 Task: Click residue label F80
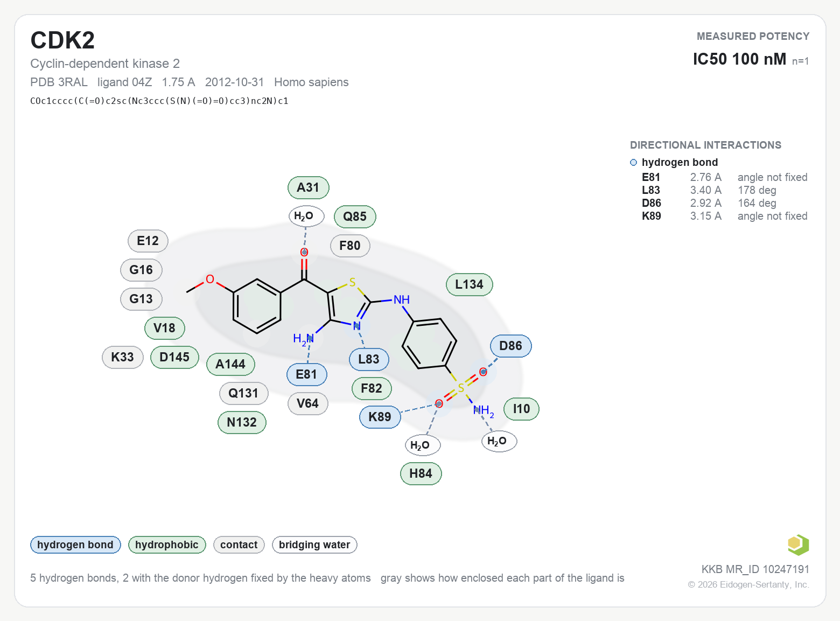point(350,246)
